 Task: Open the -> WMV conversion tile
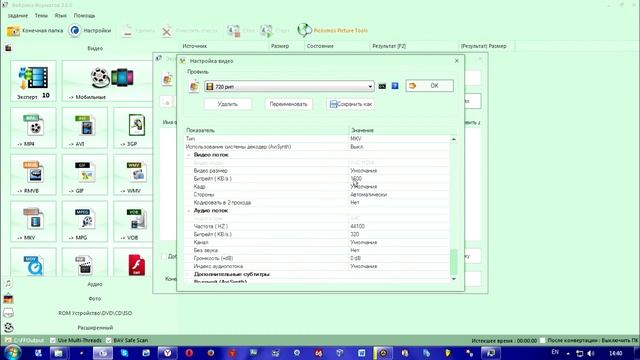click(133, 175)
